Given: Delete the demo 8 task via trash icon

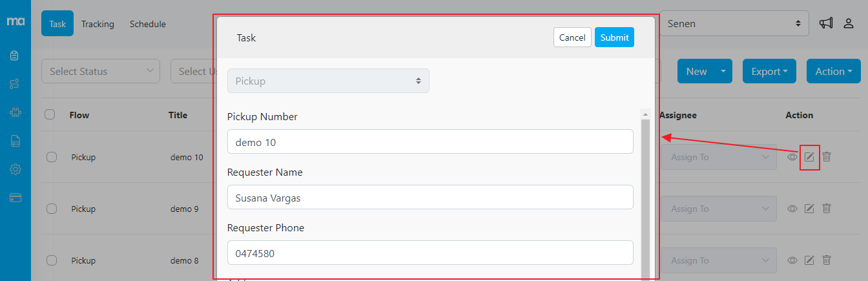Looking at the screenshot, I should pyautogui.click(x=827, y=260).
